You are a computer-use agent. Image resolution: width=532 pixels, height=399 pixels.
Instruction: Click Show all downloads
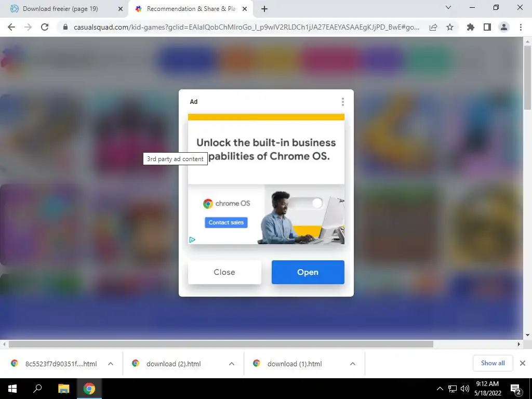(x=493, y=363)
